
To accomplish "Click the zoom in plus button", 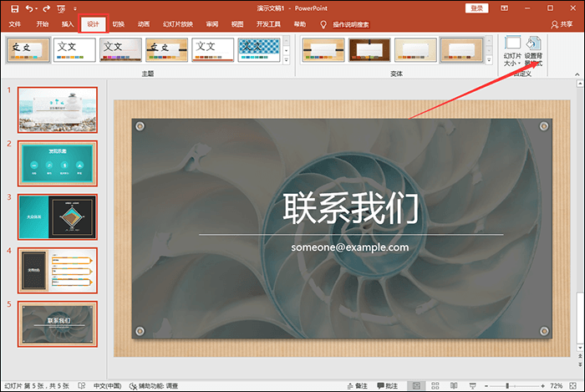I will pyautogui.click(x=543, y=385).
